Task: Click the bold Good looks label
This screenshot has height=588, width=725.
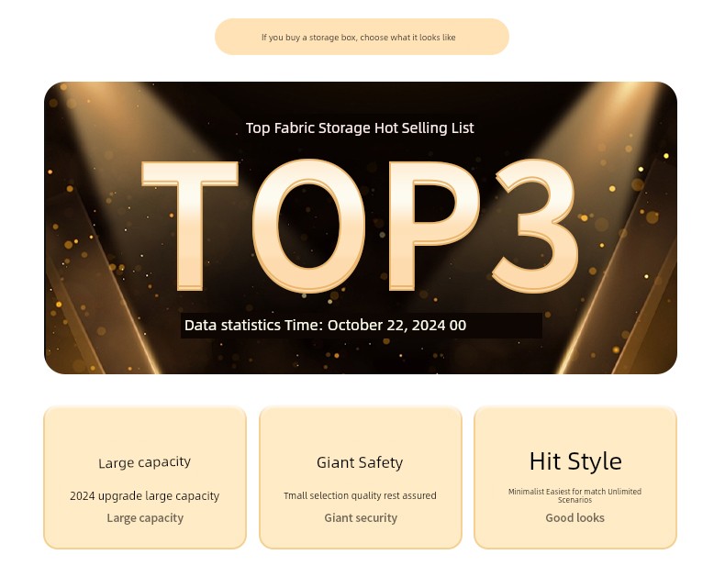Action: coord(575,518)
